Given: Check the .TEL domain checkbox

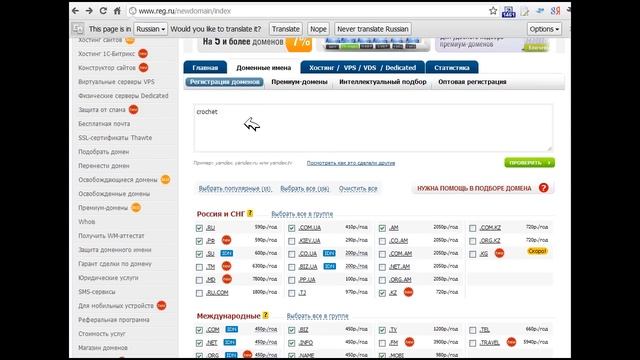Looking at the screenshot, I should [x=473, y=330].
